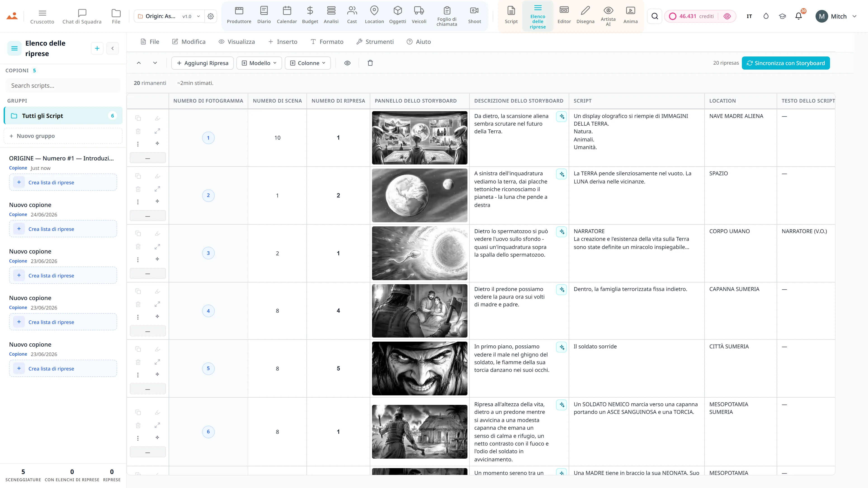
Task: Open the File menu
Action: tap(150, 42)
